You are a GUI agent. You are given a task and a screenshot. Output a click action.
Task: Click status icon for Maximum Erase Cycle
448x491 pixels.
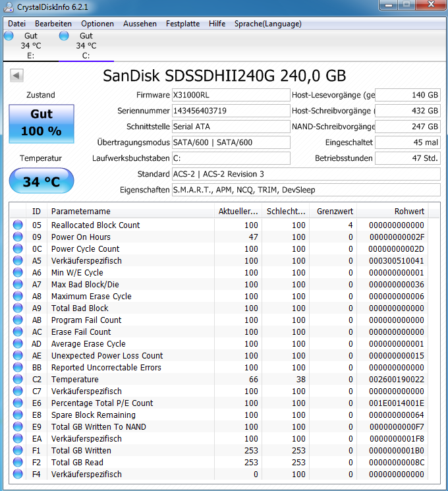(18, 296)
